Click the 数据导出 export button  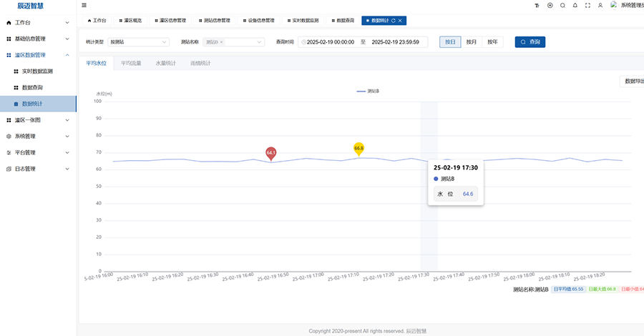(633, 81)
